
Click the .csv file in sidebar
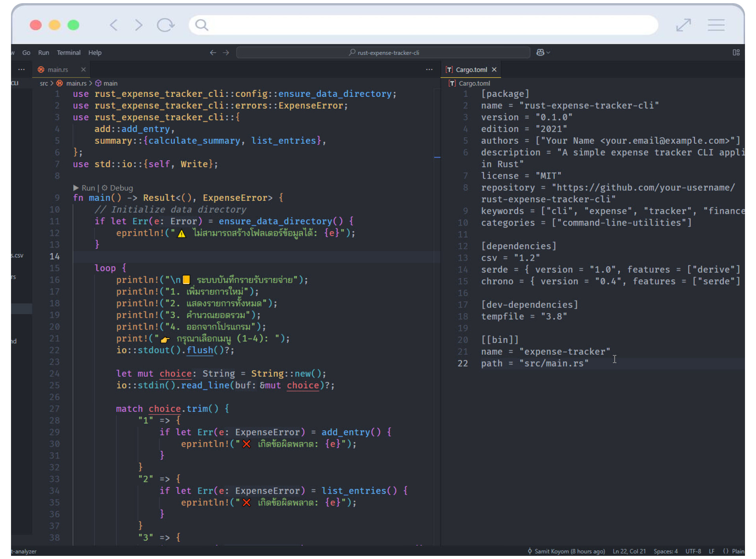point(17,255)
